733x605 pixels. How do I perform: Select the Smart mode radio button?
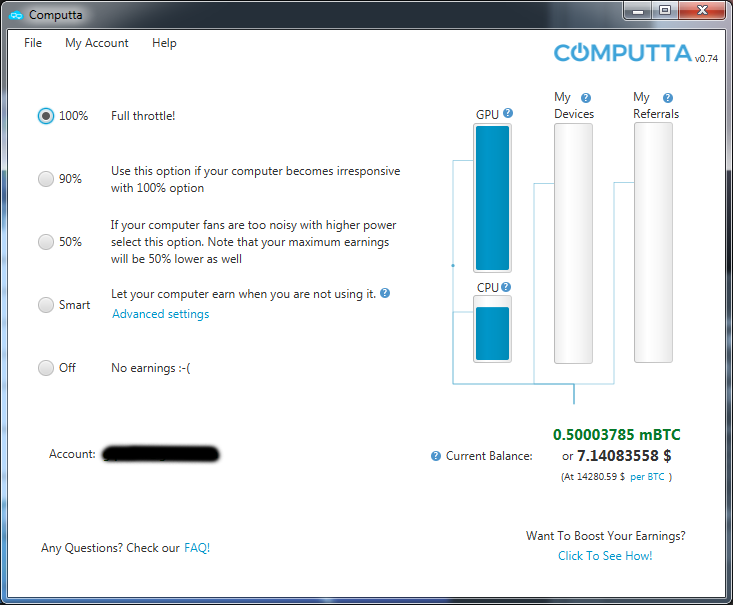pyautogui.click(x=46, y=305)
